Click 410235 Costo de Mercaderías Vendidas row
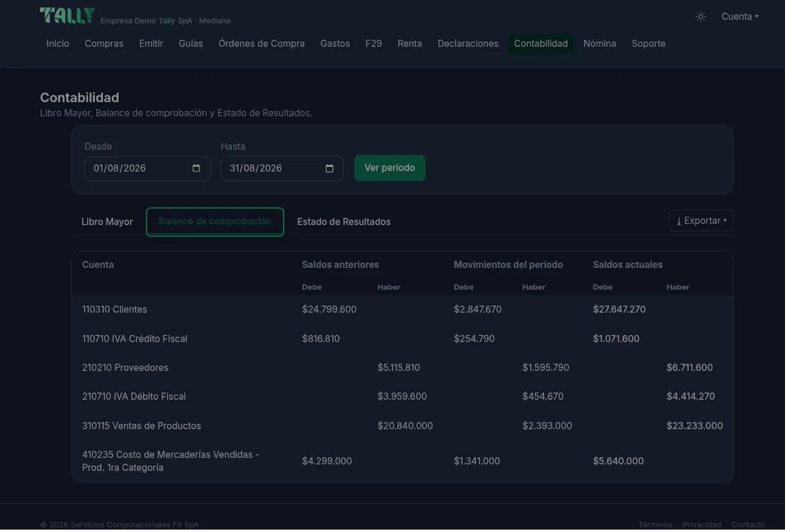The height and width of the screenshot is (532, 785). click(402, 461)
